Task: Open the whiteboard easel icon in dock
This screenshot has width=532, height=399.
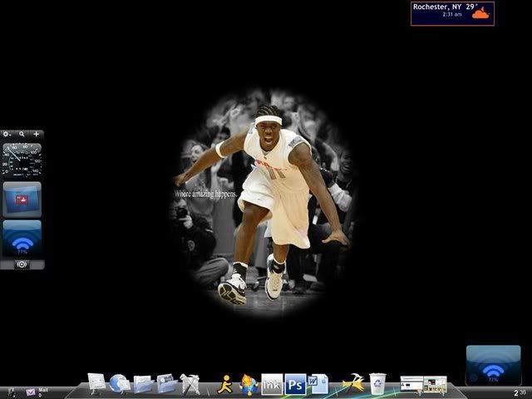Action: pos(96,383)
